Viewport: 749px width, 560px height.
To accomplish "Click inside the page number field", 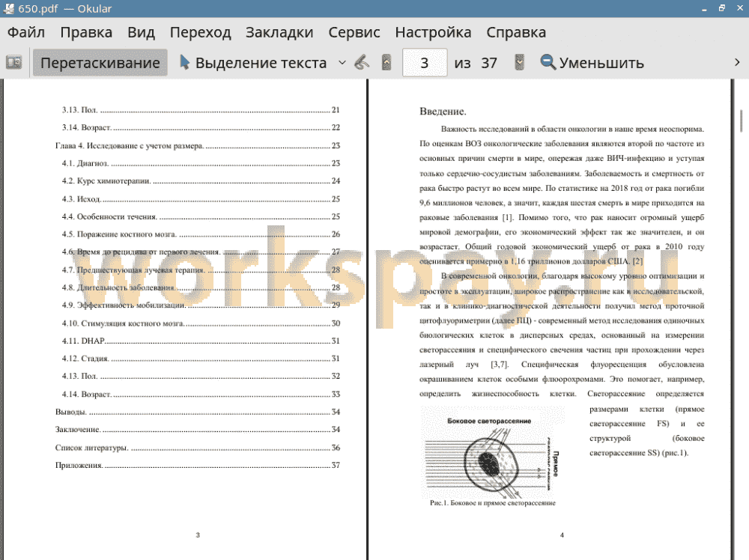I will (x=425, y=63).
